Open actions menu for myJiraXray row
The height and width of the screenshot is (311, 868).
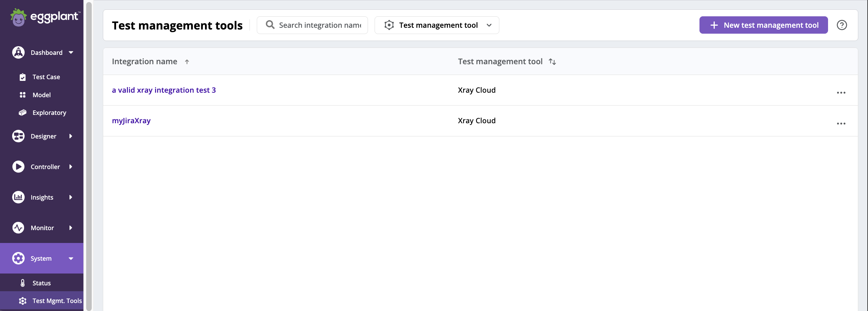(841, 124)
